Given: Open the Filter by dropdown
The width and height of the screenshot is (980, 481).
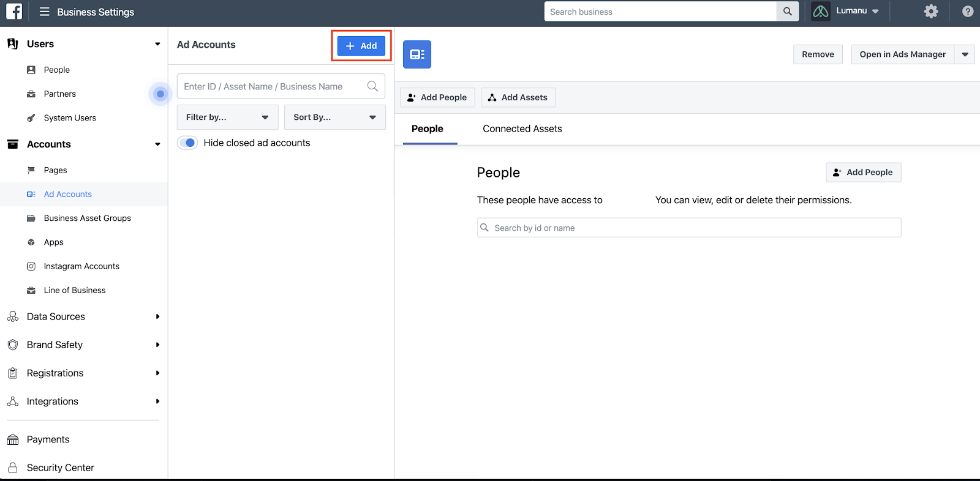Looking at the screenshot, I should pos(227,117).
